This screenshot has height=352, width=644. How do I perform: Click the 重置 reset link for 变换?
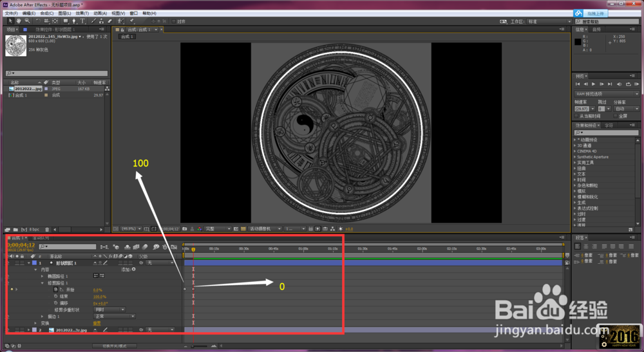(97, 323)
